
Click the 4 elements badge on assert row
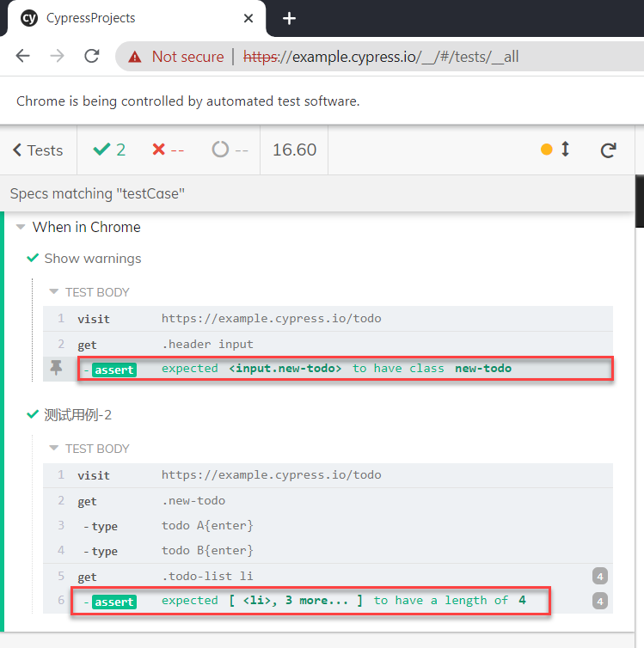point(600,601)
